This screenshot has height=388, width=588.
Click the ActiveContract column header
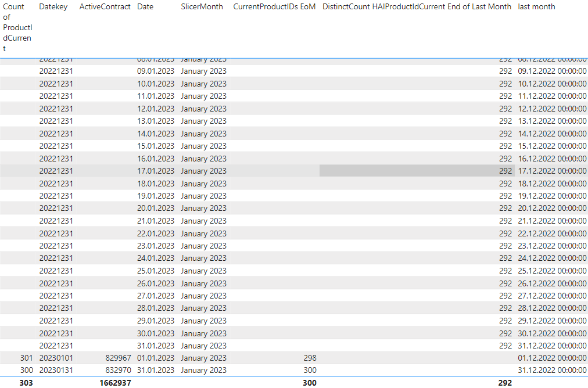click(105, 7)
